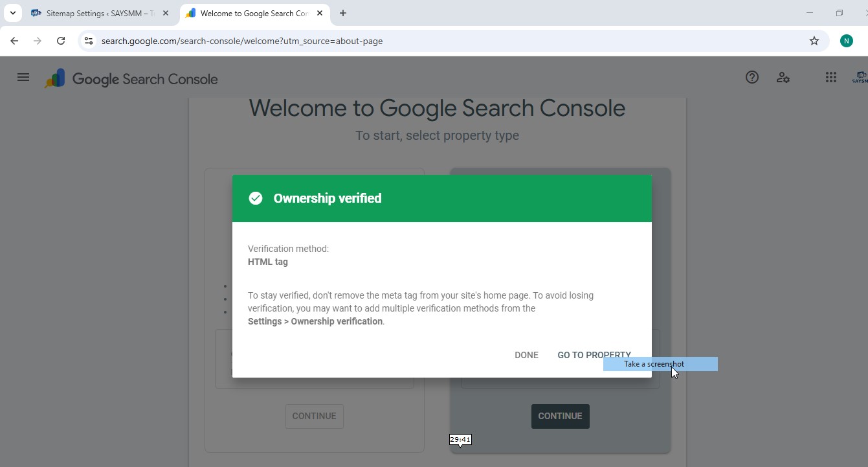Image resolution: width=868 pixels, height=467 pixels.
Task: Open the navigation hamburger menu
Action: (x=23, y=77)
